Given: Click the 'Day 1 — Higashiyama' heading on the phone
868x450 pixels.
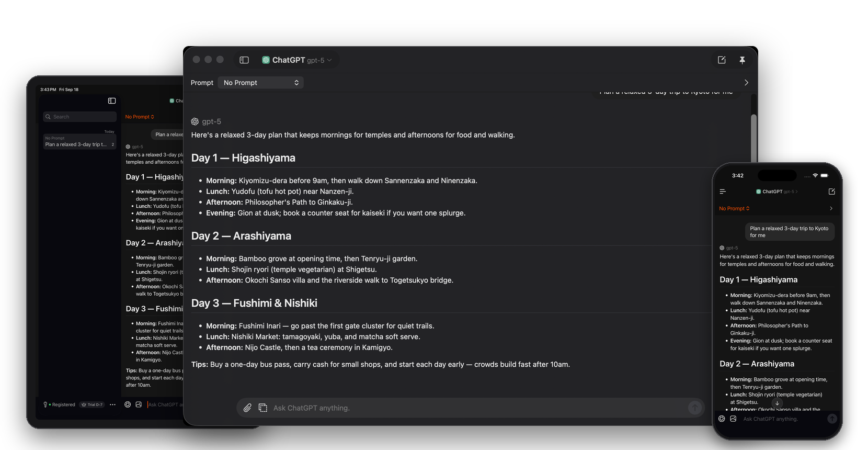Looking at the screenshot, I should pyautogui.click(x=758, y=279).
